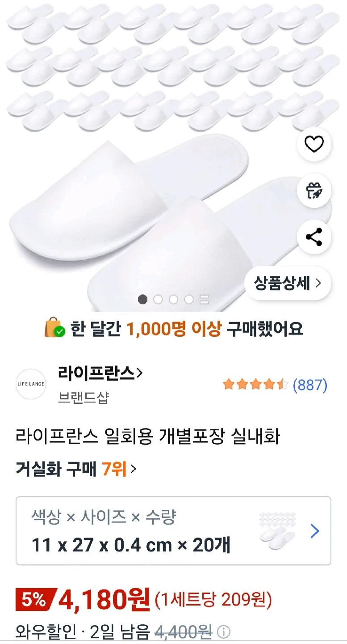The height and width of the screenshot is (644, 347).
Task: Tap the heart wishlist icon
Action: 314,144
